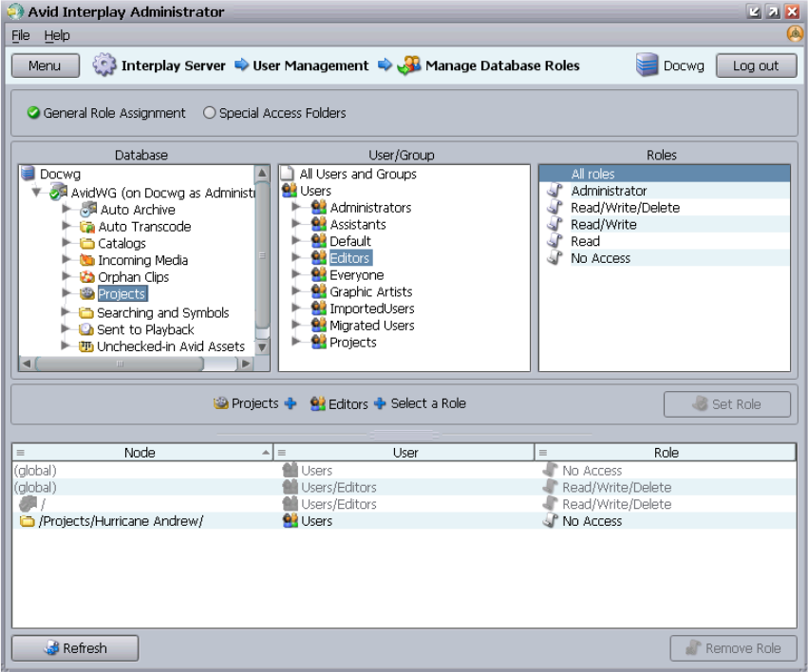
Task: Expand the Catalogs tree node
Action: click(66, 243)
